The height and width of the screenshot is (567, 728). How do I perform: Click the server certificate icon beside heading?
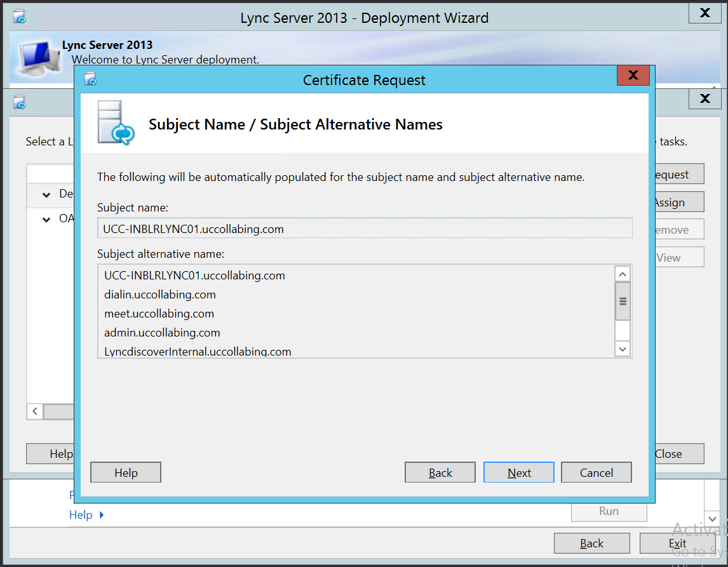click(x=116, y=123)
